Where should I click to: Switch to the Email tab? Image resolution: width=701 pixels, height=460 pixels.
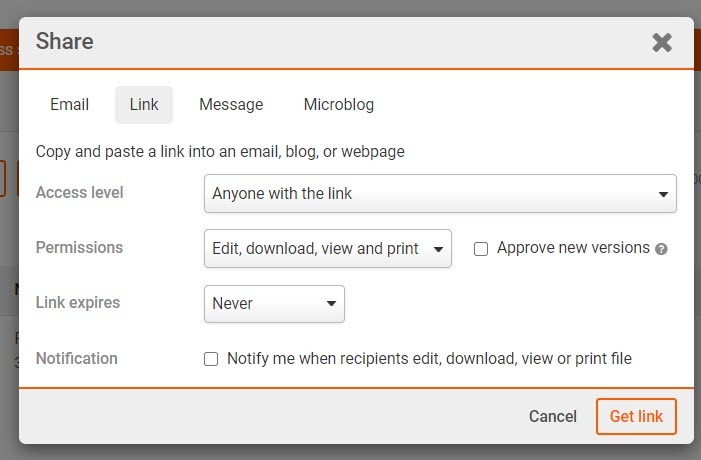point(69,105)
